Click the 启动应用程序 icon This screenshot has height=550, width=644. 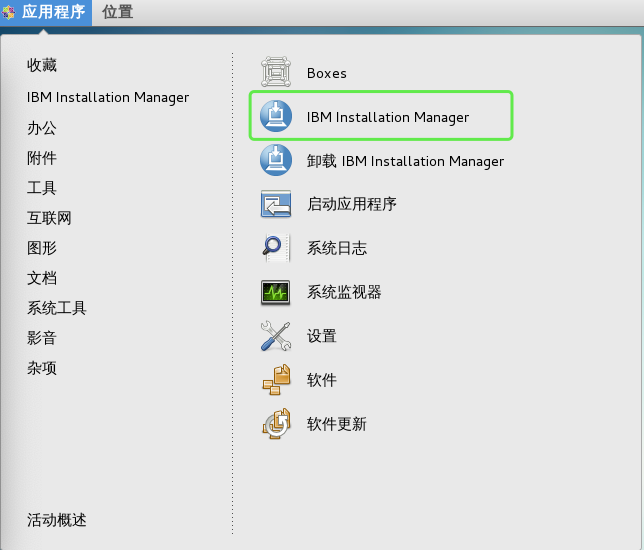pyautogui.click(x=276, y=204)
